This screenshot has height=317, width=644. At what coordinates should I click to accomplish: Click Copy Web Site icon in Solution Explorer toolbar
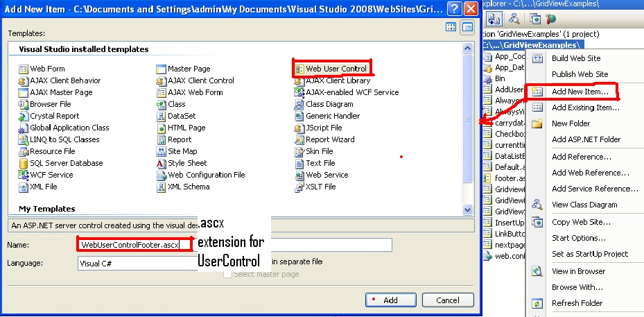534,19
